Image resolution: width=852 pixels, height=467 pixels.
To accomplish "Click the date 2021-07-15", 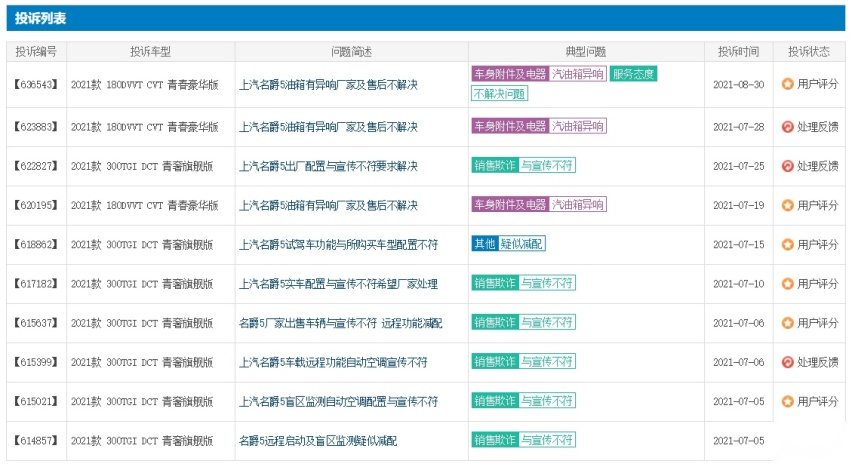I will [x=738, y=245].
